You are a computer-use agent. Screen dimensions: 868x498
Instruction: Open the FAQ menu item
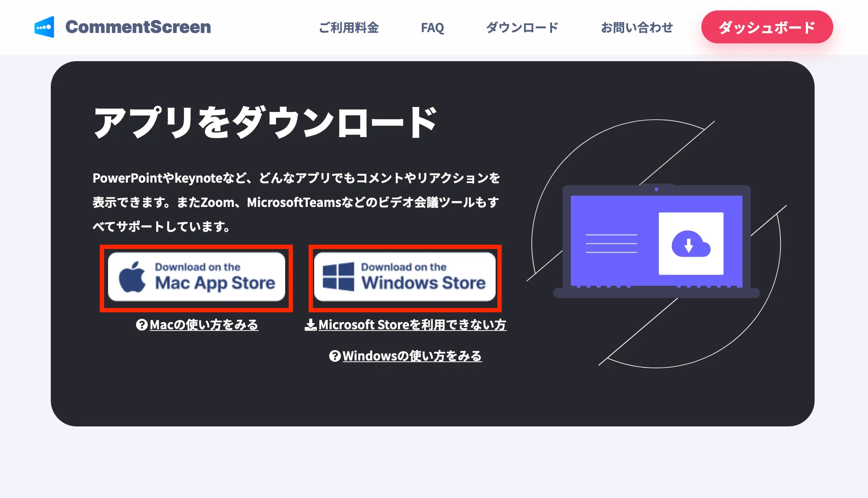tap(432, 28)
